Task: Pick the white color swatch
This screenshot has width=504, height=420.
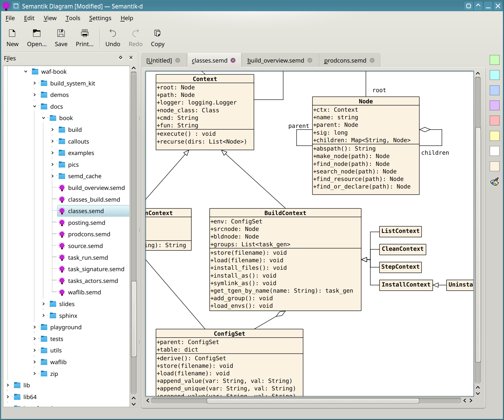Action: [x=495, y=151]
